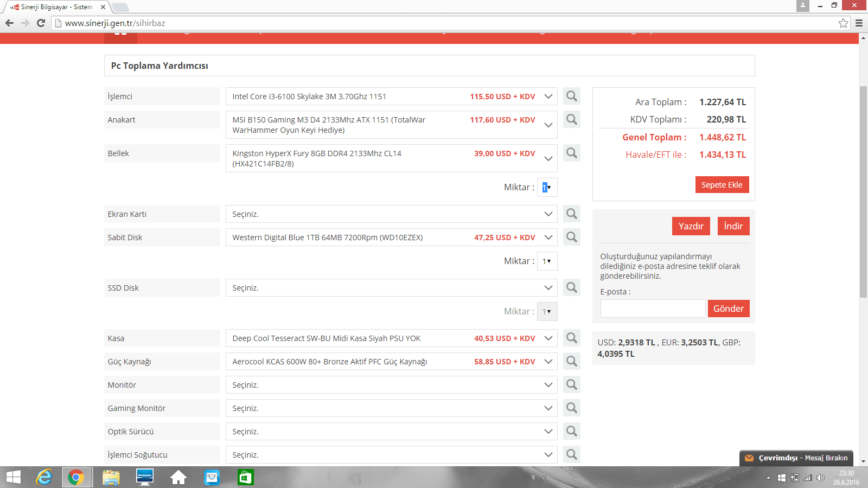The width and height of the screenshot is (868, 488).
Task: Click the Havale/EFT ile price 1.434,13 TL
Action: pos(723,155)
